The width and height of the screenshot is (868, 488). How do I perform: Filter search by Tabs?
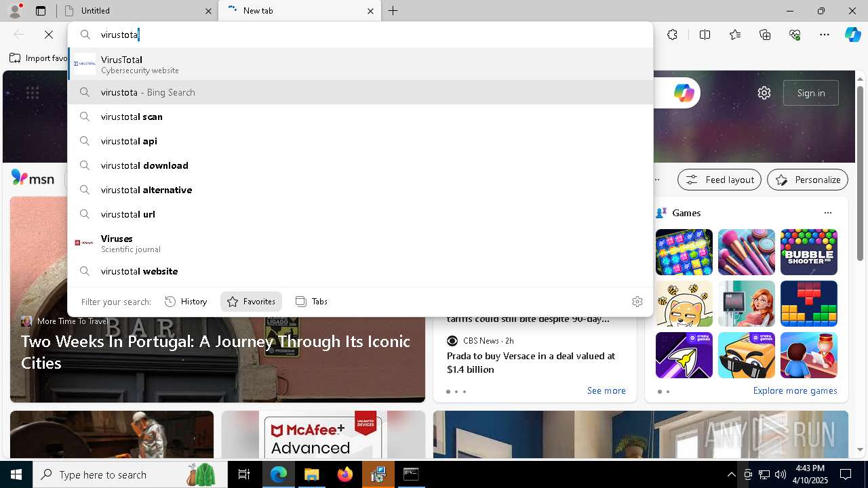tap(311, 302)
